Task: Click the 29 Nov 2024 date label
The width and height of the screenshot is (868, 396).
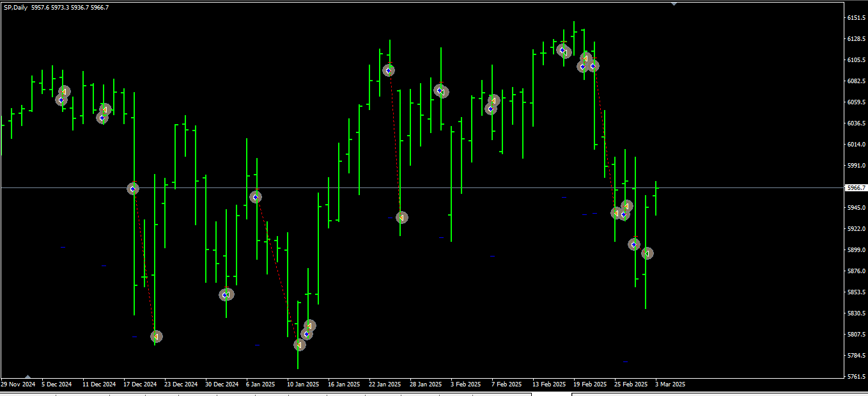Action: (18, 384)
